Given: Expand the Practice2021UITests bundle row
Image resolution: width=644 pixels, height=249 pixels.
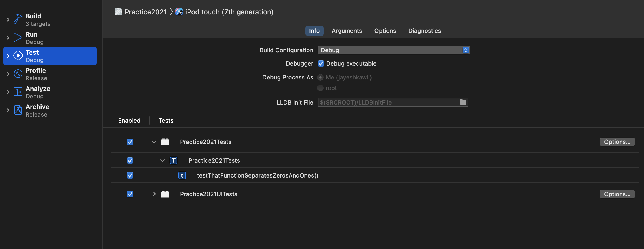Looking at the screenshot, I should point(154,194).
